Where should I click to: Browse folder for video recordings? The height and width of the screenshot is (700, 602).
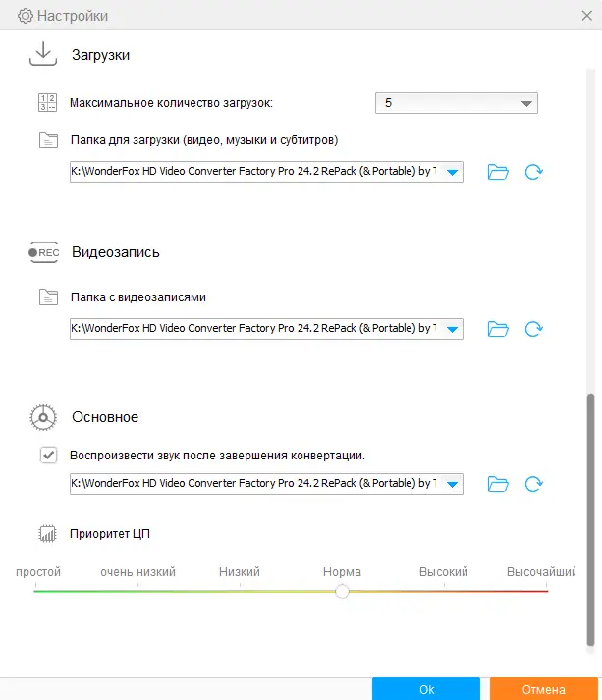coord(498,329)
